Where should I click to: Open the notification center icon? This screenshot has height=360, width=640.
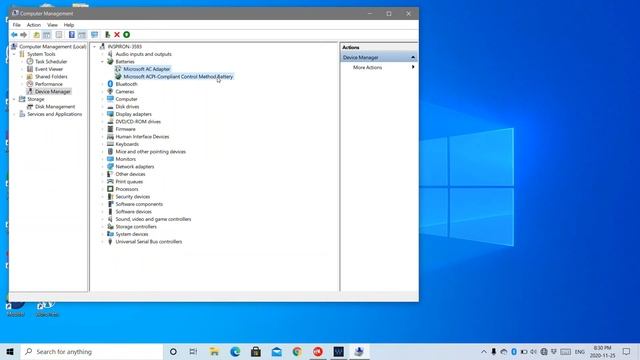[627, 351]
